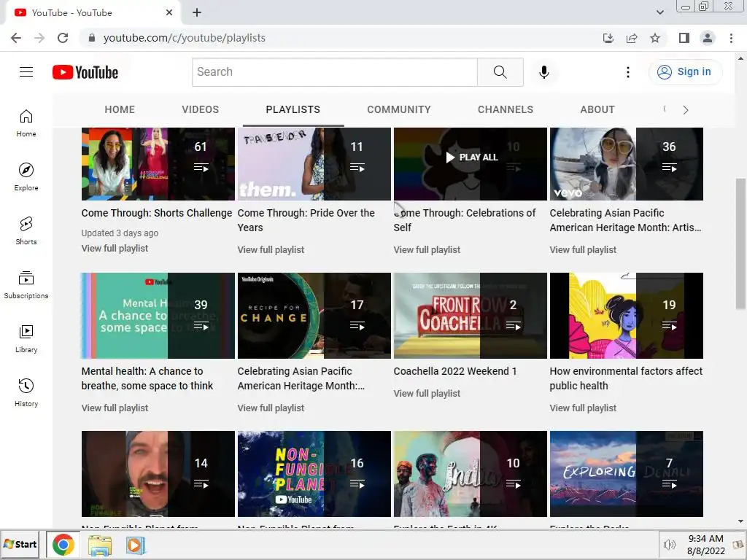Open the ABOUT channel tab
Image resolution: width=747 pixels, height=560 pixels.
coord(597,109)
